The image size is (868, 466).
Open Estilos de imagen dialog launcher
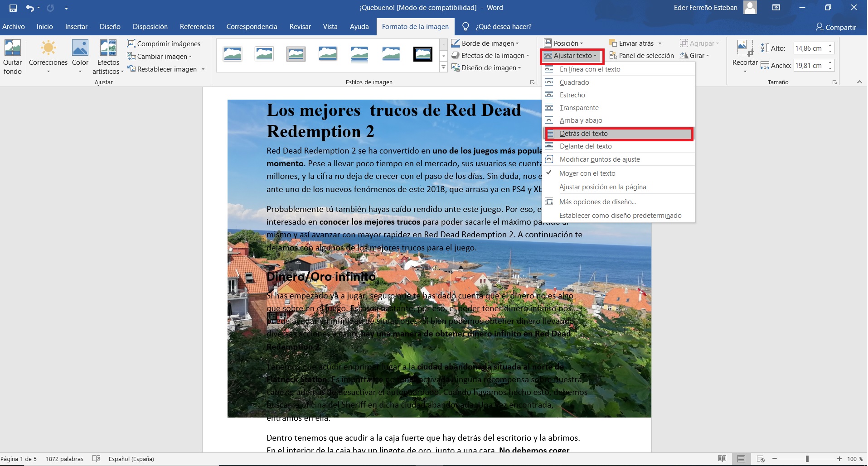532,82
